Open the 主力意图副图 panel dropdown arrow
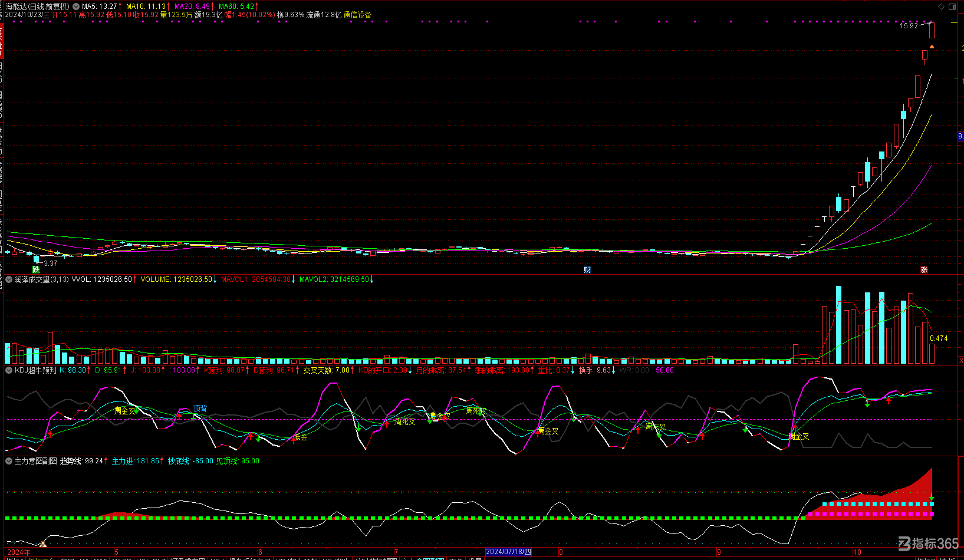964x560 pixels. coord(9,461)
